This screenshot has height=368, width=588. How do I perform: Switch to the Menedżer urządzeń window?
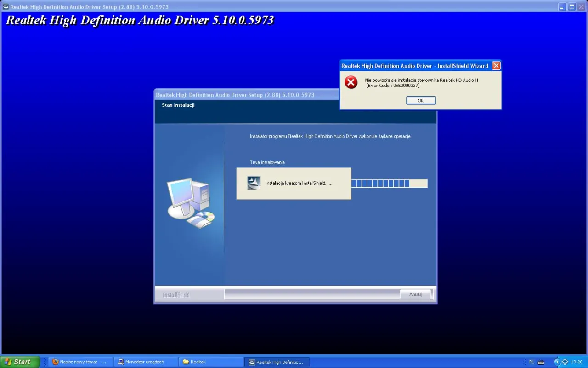(146, 362)
